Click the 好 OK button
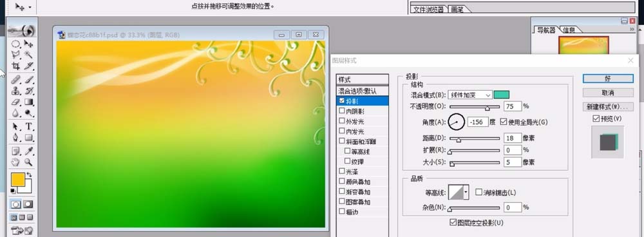644x237 pixels. point(608,78)
